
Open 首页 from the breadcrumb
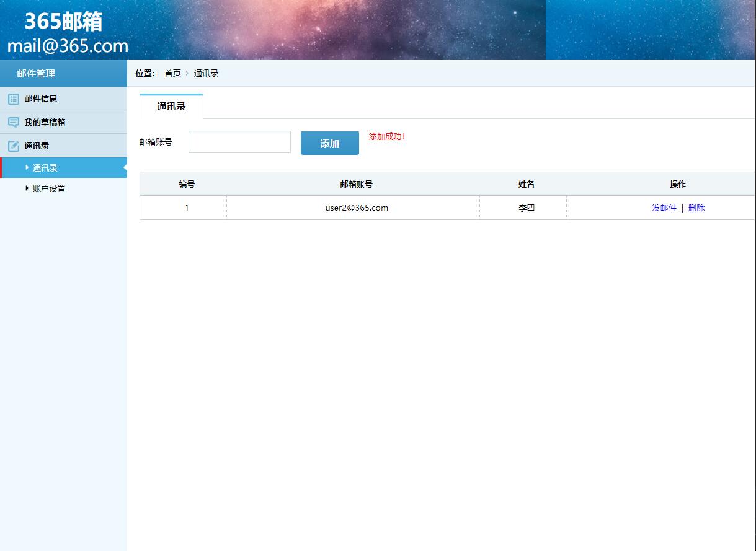tap(172, 73)
